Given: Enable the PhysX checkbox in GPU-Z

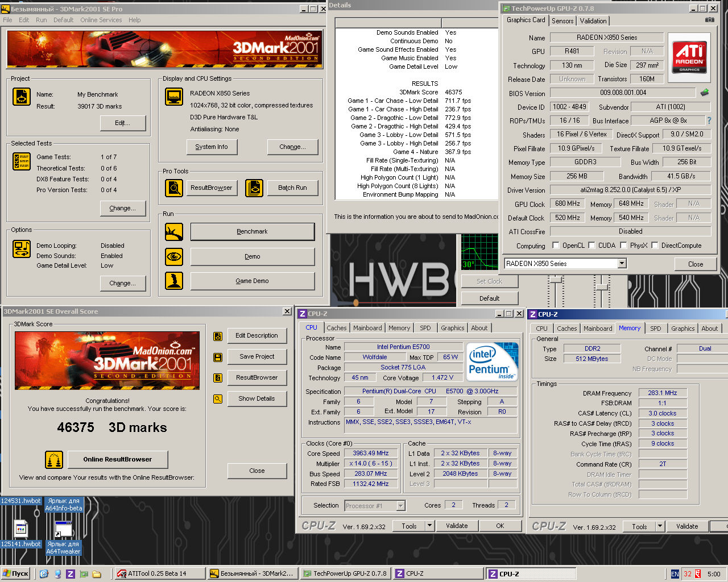Looking at the screenshot, I should 624,246.
